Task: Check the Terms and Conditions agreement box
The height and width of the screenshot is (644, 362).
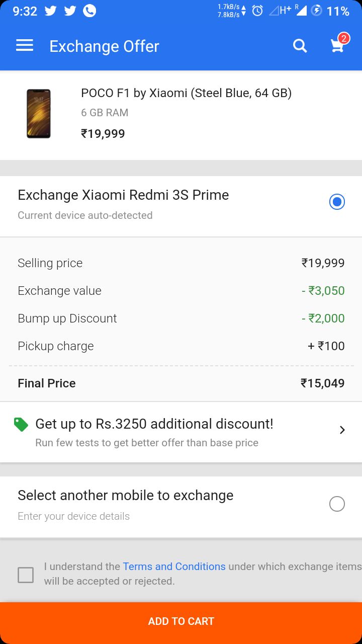Action: point(26,575)
